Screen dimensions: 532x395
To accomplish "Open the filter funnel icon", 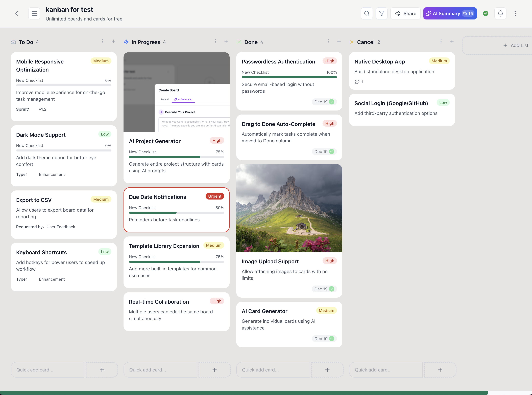I will click(381, 13).
